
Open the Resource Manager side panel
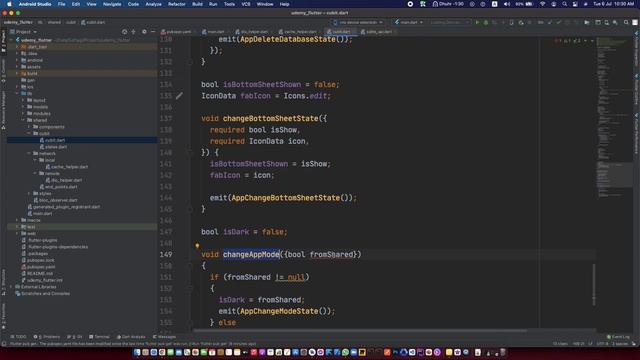tap(3, 110)
